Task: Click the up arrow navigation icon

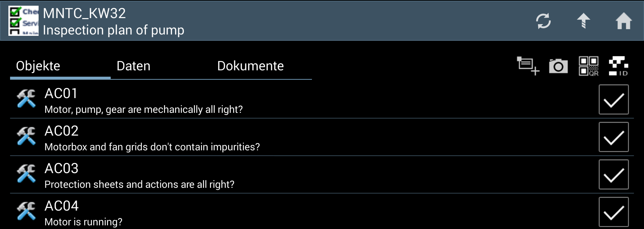Action: (x=584, y=21)
